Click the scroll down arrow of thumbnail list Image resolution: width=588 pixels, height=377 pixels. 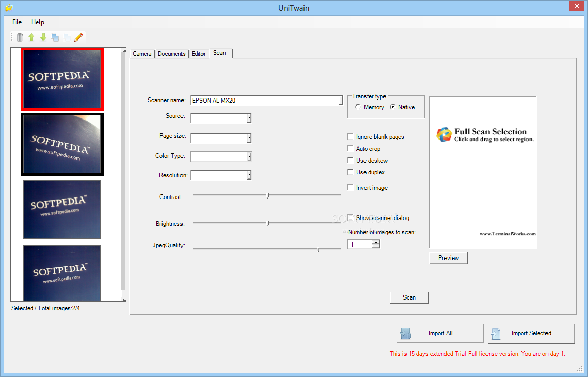pyautogui.click(x=124, y=299)
